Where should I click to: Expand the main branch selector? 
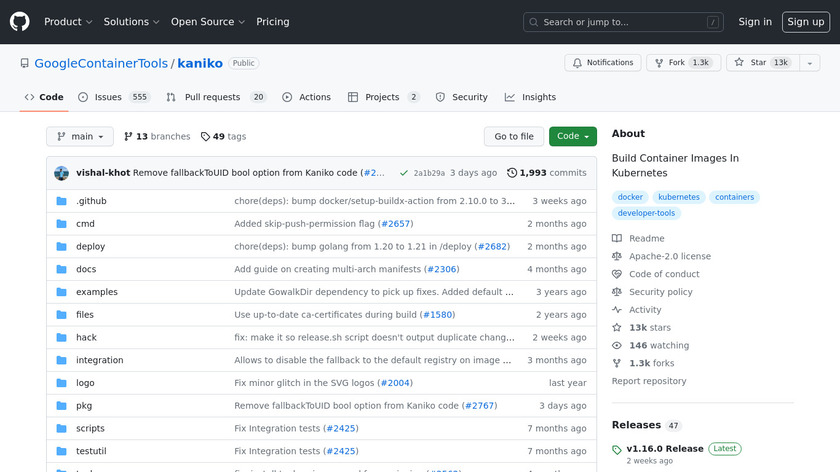(x=80, y=137)
